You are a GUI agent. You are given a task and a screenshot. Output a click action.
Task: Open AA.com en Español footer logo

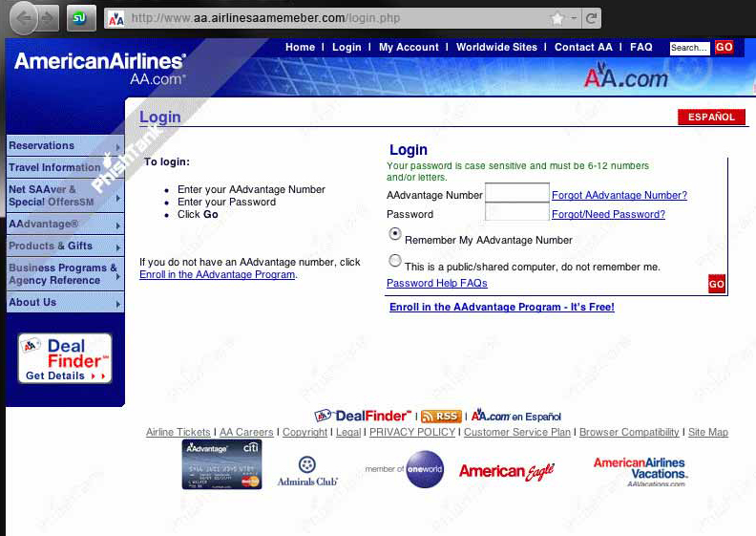click(x=515, y=416)
